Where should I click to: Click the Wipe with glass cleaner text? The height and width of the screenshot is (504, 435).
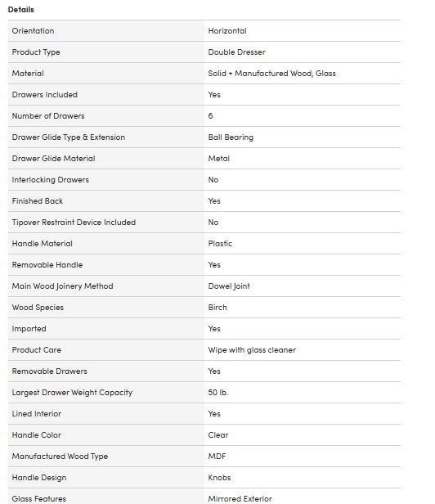click(252, 350)
